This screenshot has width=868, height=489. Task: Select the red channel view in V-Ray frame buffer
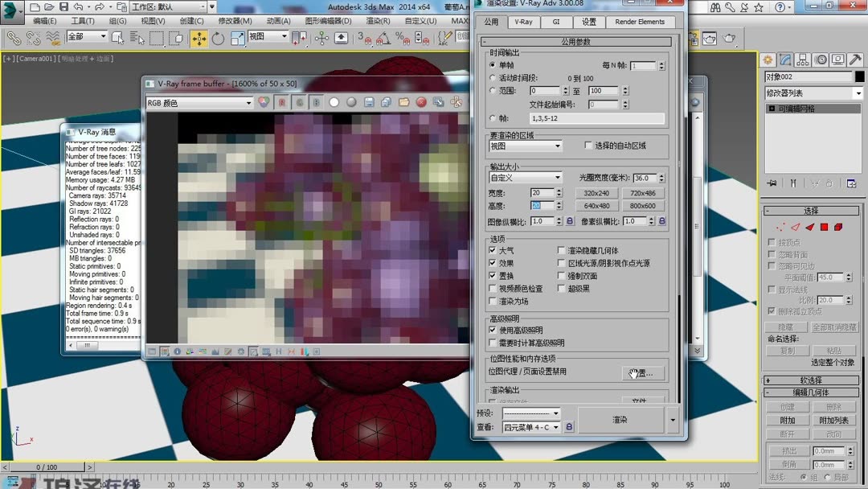coord(282,105)
